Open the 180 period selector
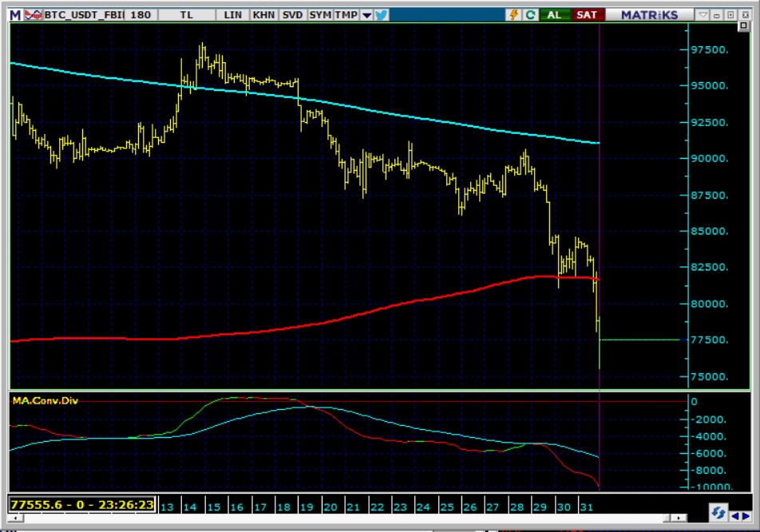This screenshot has height=532, width=760. [140, 15]
